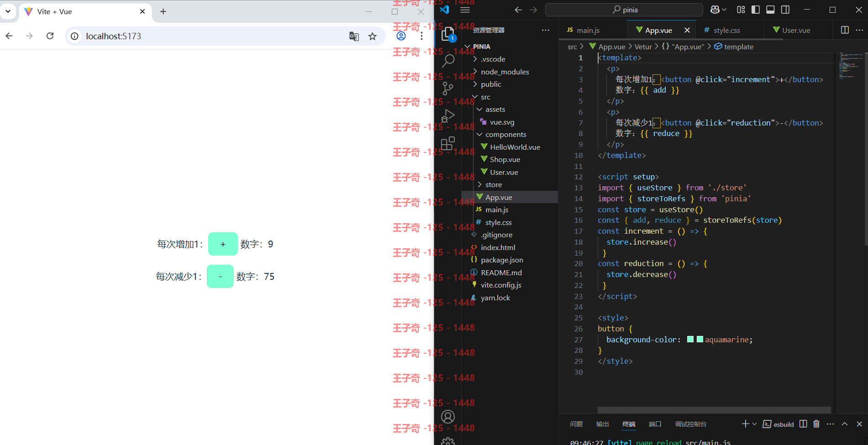
Task: Open more editor actions menu
Action: 859,30
